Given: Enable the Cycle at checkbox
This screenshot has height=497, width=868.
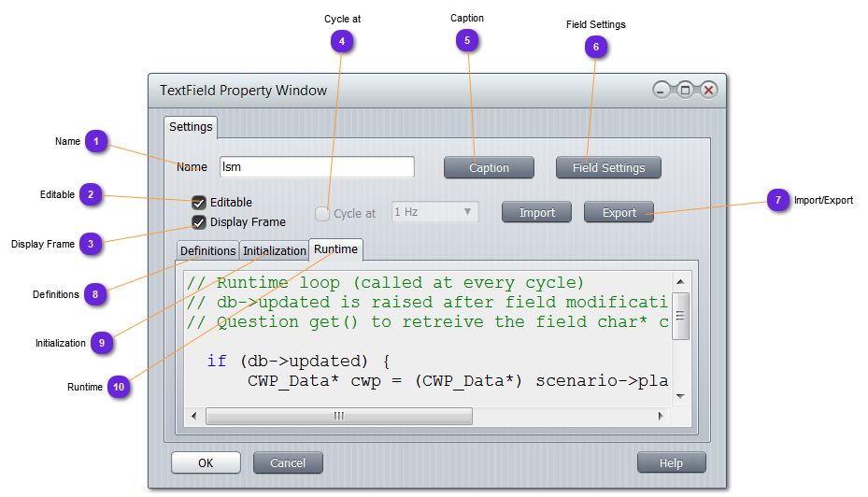Looking at the screenshot, I should tap(322, 214).
